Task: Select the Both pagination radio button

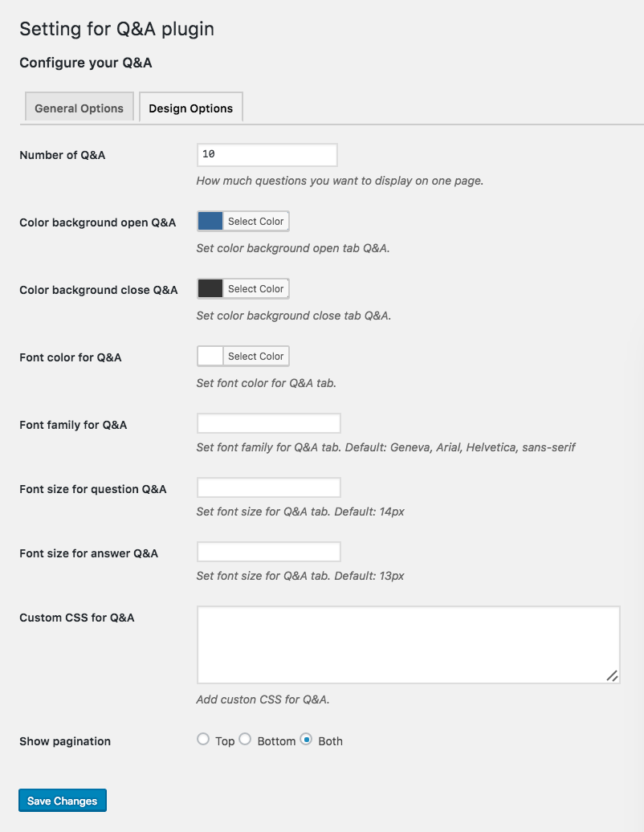Action: (306, 739)
